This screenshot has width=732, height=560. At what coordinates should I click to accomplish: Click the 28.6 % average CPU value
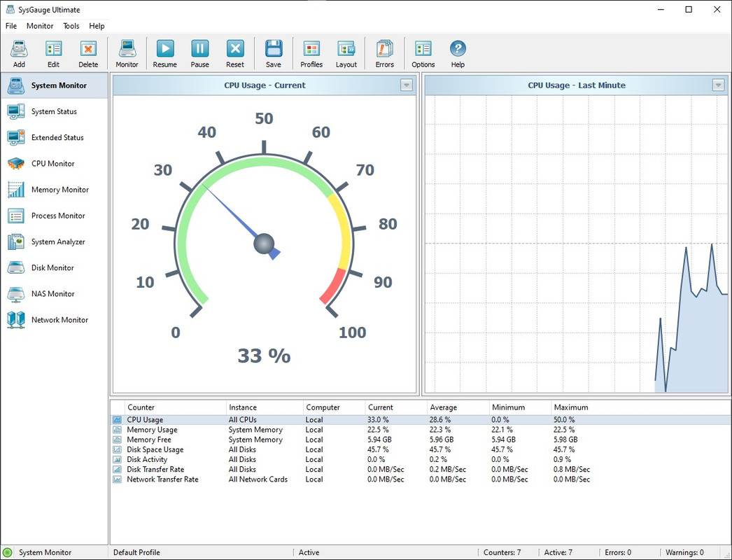click(440, 420)
